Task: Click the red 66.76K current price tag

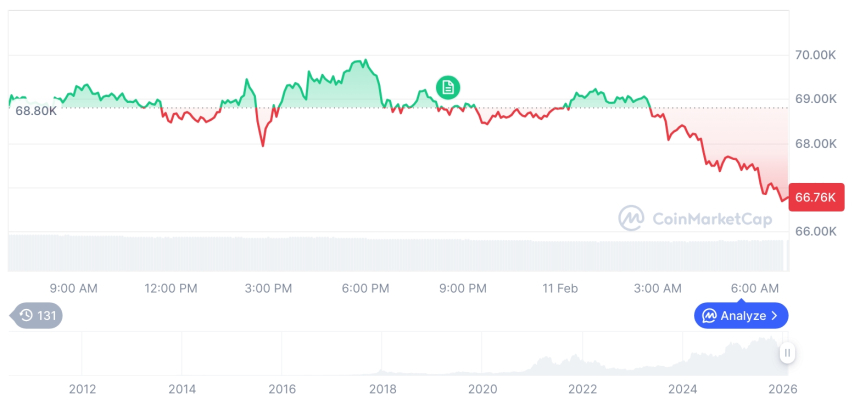Action: pos(815,197)
